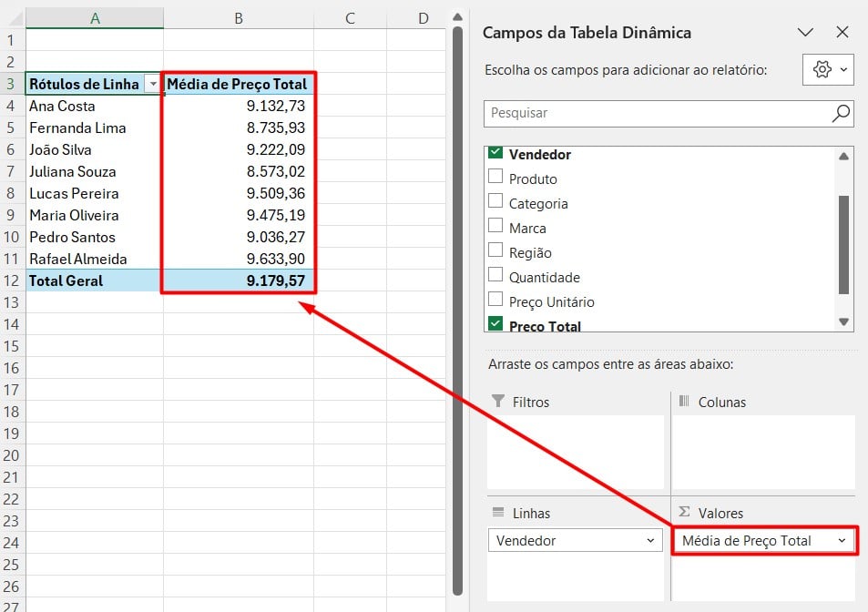Screen dimensions: 868x612
Task: Select the Rafael Almeida cell
Action: point(95,259)
